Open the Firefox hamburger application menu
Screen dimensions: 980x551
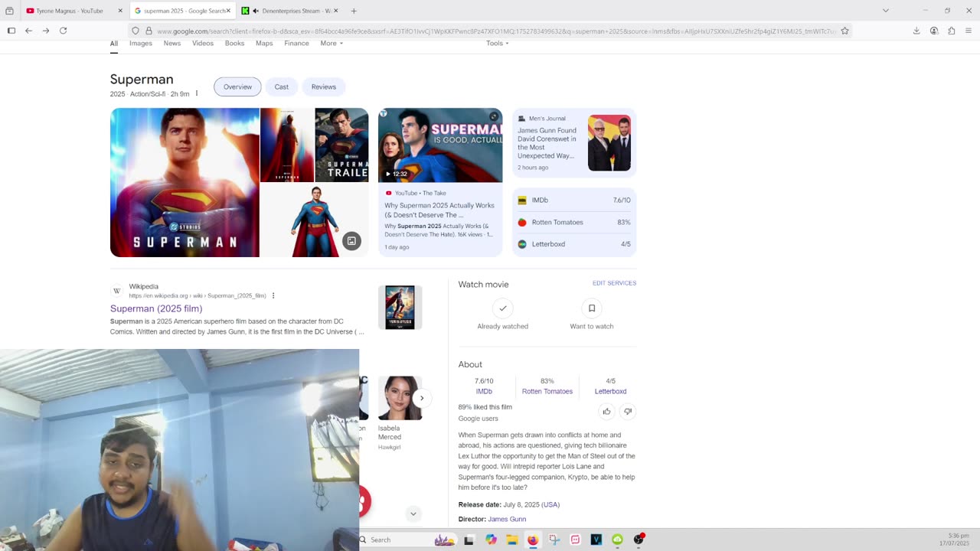[x=969, y=31]
